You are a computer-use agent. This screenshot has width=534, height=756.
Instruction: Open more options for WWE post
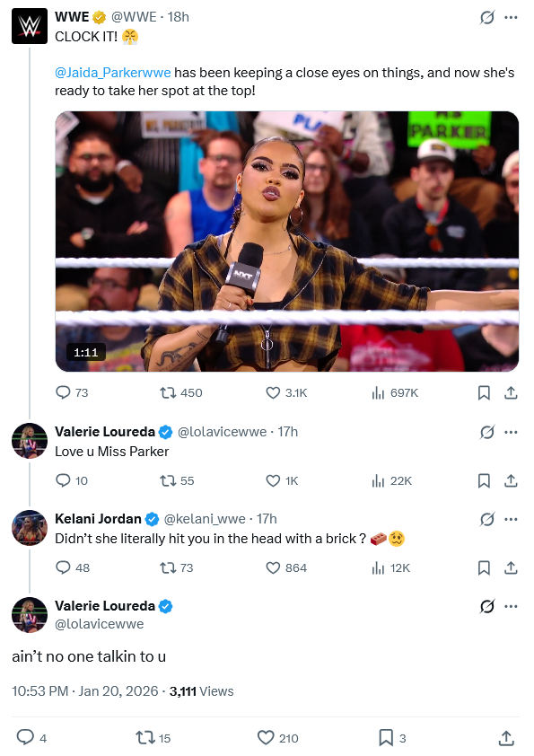click(511, 17)
